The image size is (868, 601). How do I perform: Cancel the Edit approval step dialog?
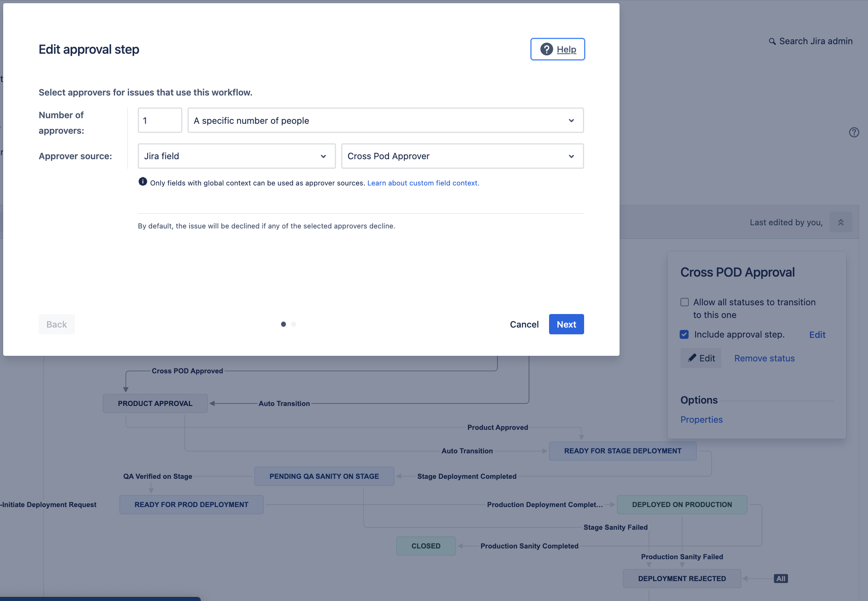pyautogui.click(x=524, y=324)
